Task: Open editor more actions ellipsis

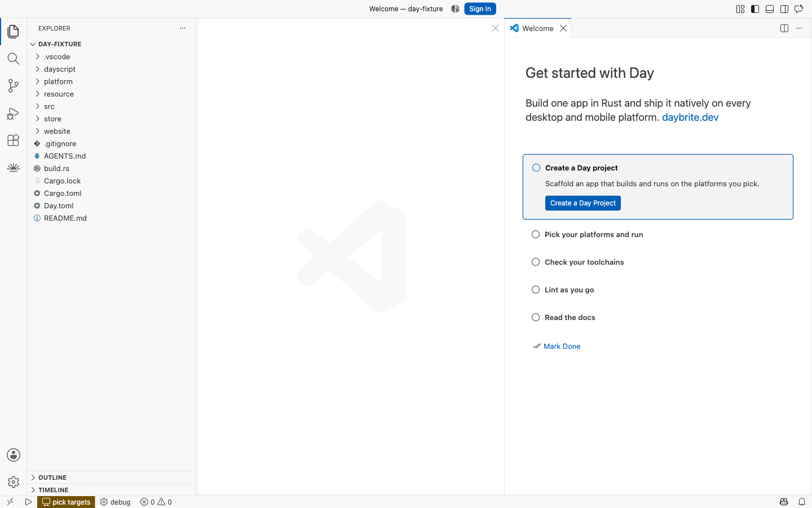Action: click(x=799, y=28)
